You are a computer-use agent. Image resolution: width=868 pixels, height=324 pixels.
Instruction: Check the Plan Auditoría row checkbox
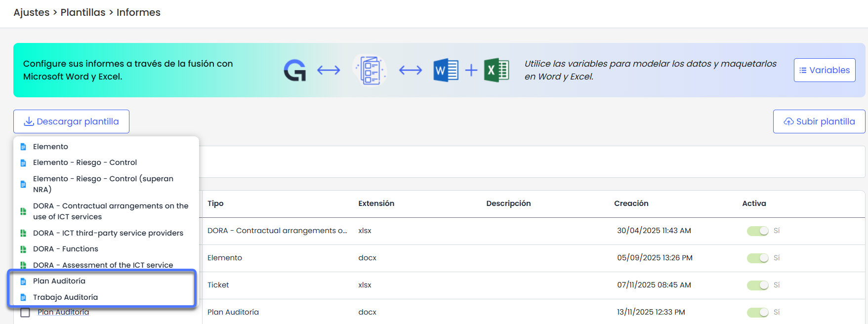[x=25, y=313]
